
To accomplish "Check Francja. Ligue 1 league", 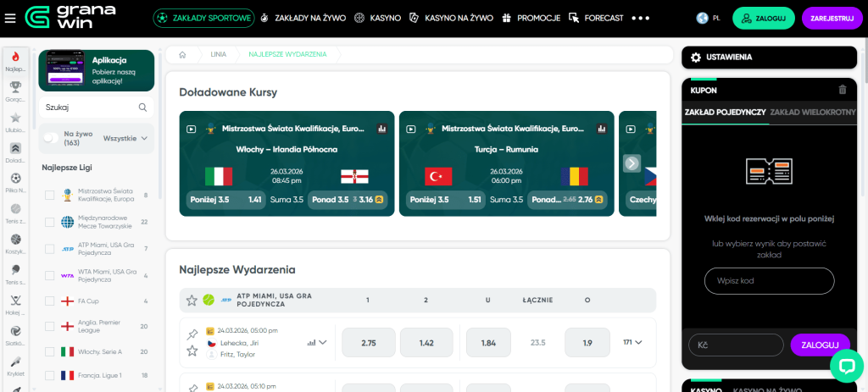I will [x=50, y=375].
